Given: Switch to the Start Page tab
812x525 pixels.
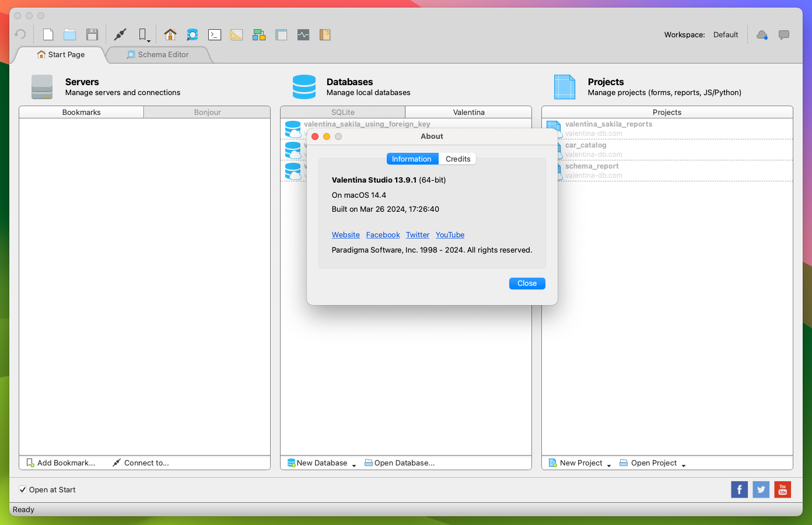Looking at the screenshot, I should (x=61, y=55).
